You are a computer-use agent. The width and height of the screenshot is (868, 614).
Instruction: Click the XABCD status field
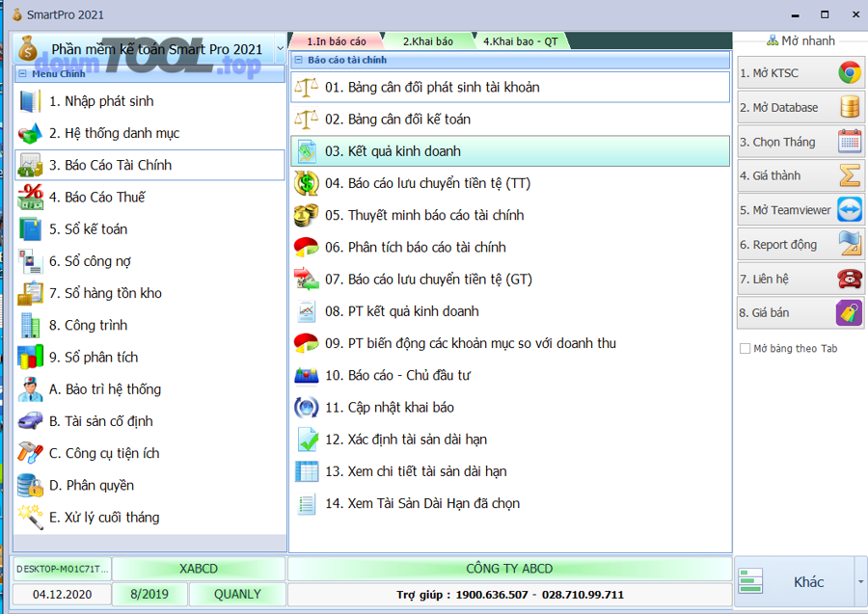[x=199, y=569]
